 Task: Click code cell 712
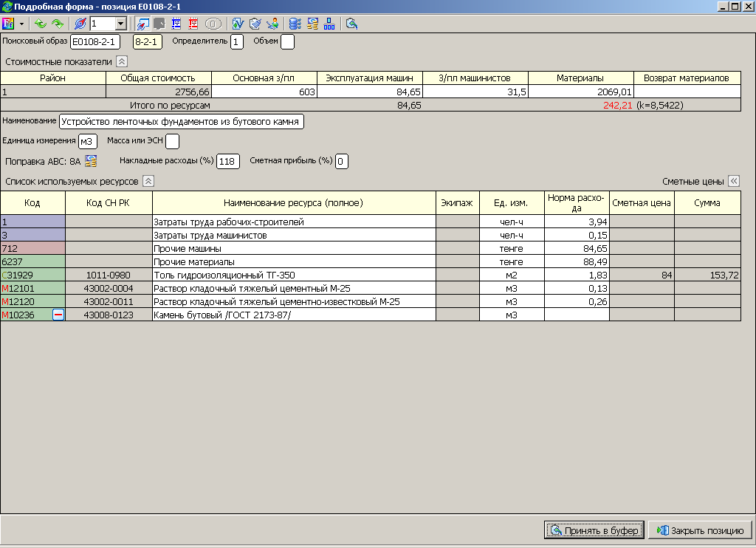(x=32, y=248)
